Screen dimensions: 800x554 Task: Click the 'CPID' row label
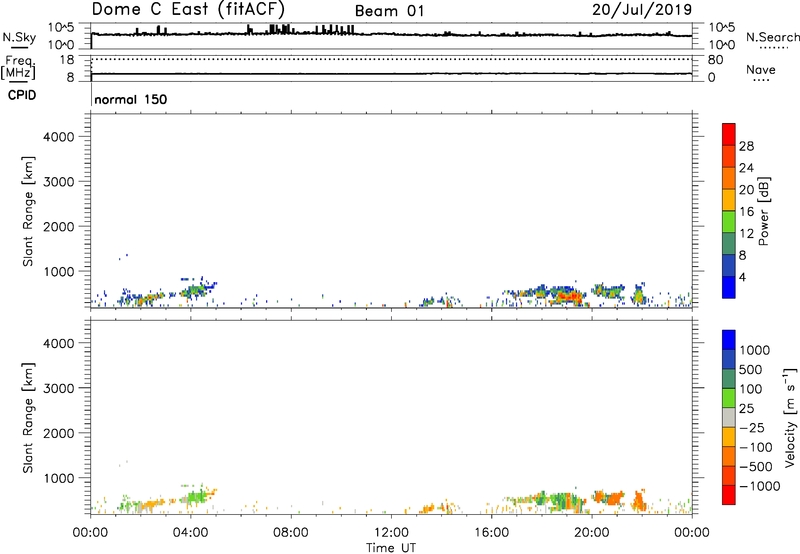coord(22,95)
